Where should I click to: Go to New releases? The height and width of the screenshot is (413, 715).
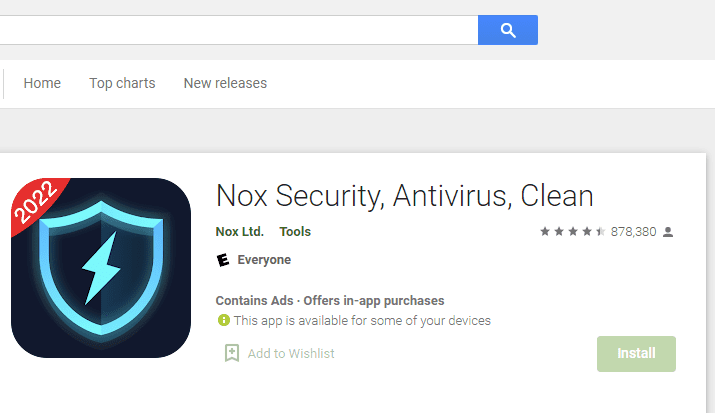[x=225, y=83]
